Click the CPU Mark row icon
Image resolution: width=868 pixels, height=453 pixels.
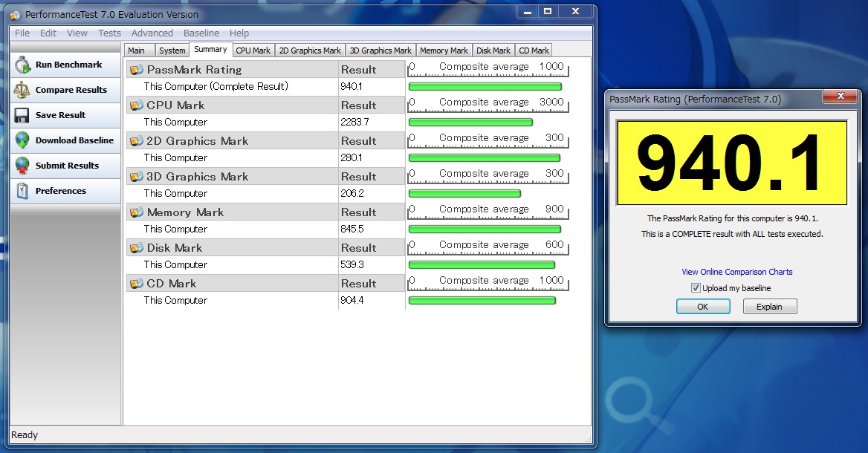[136, 105]
